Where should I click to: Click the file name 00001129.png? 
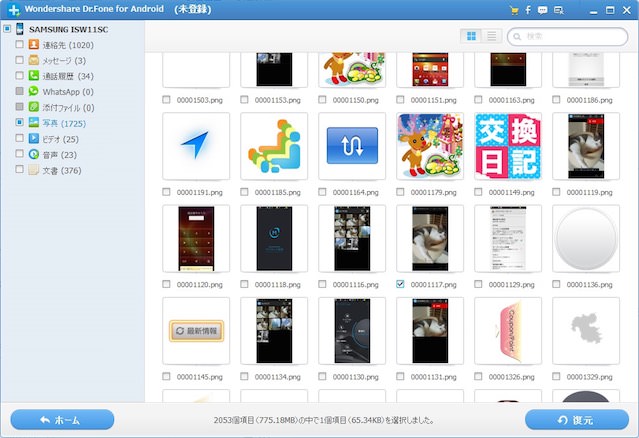pos(511,284)
